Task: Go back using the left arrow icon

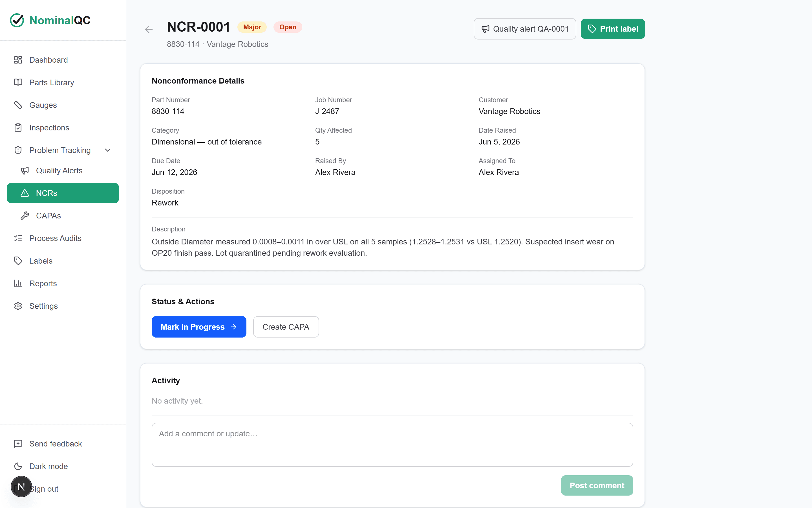Action: point(149,29)
